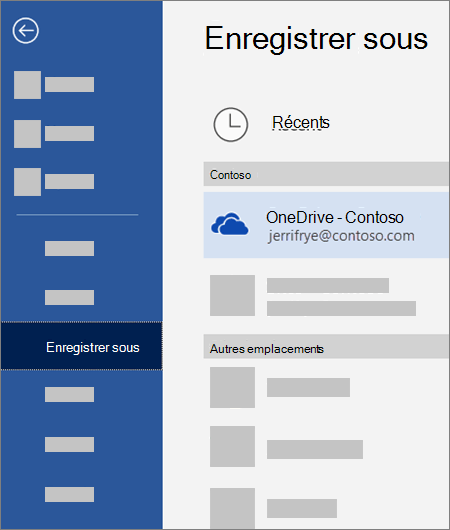Click the OneDrive cloud icon
The image size is (450, 530).
[x=230, y=224]
